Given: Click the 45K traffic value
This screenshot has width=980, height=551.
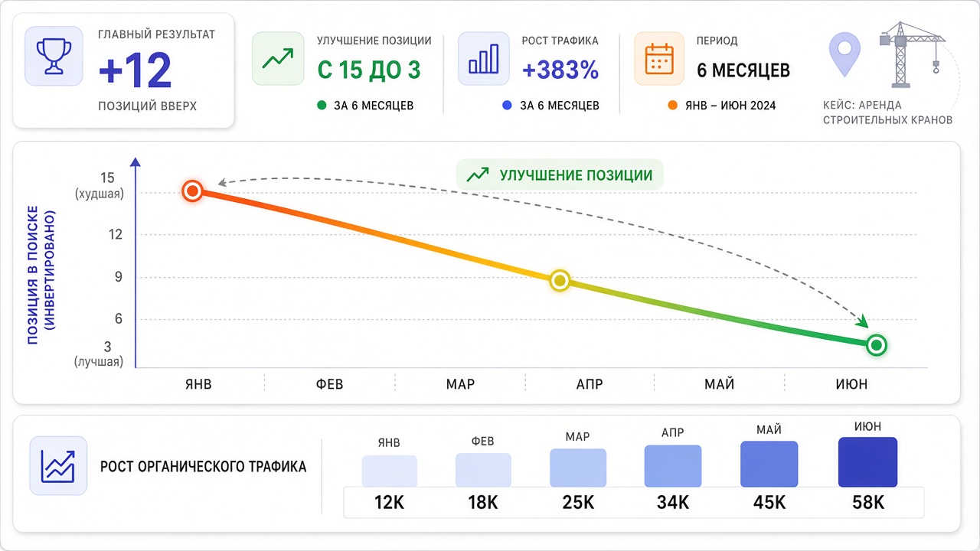Looking at the screenshot, I should tap(769, 503).
